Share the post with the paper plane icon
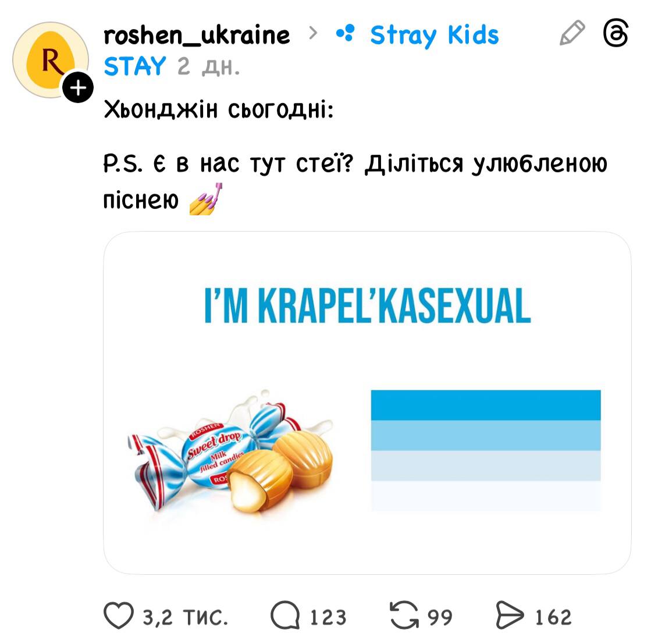The height and width of the screenshot is (644, 651). [510, 617]
